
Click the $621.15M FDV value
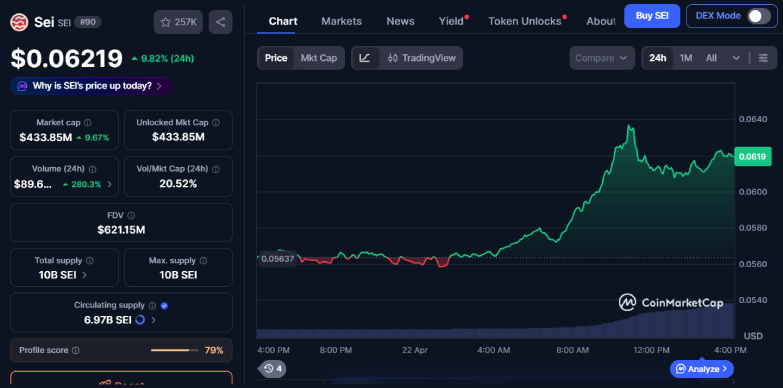121,230
